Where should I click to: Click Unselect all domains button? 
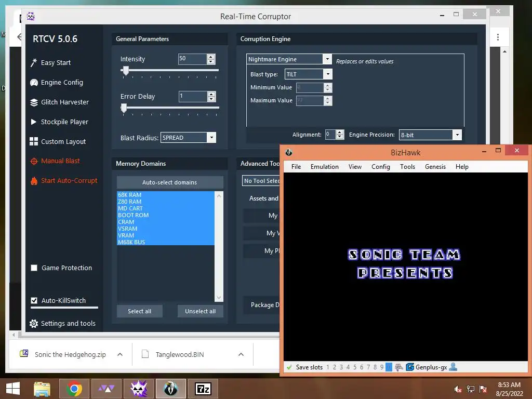tap(200, 311)
